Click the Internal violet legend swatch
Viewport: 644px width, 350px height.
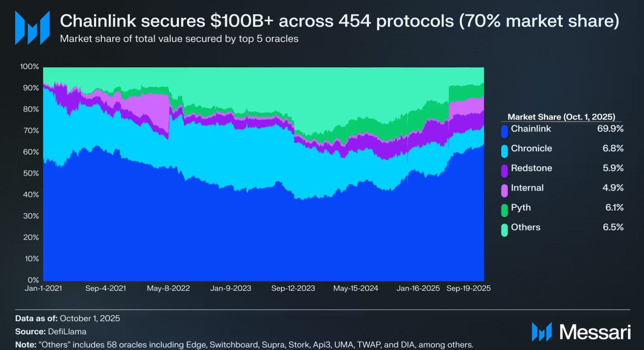[504, 190]
